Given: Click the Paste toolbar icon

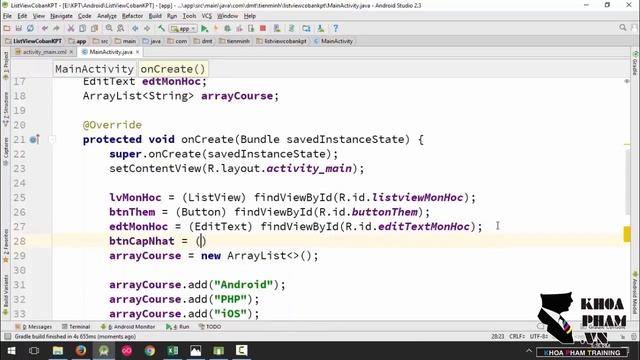Looking at the screenshot, I should tap(94, 28).
